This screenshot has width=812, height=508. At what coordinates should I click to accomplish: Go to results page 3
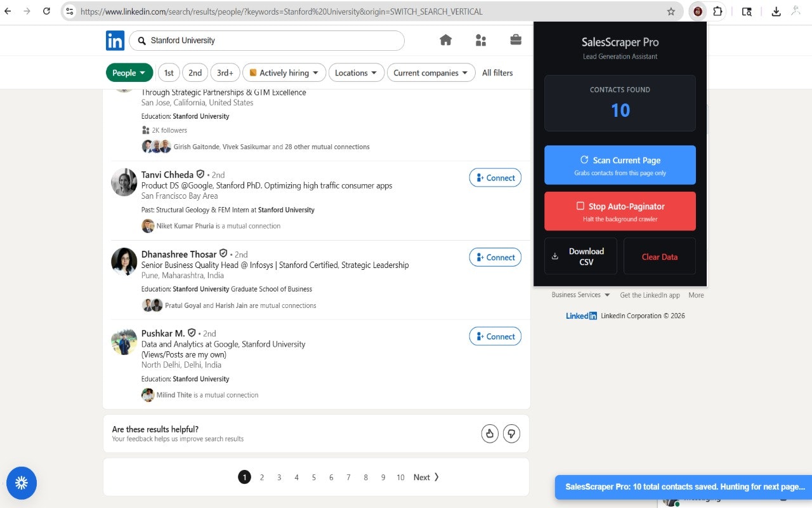tap(279, 478)
